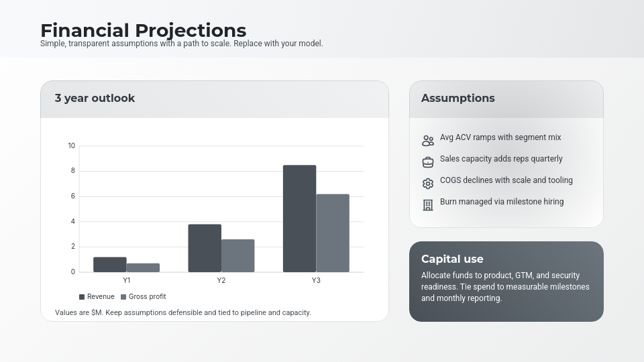This screenshot has height=362, width=644.
Task: Click the 3 year outlook card header
Action: coord(95,99)
